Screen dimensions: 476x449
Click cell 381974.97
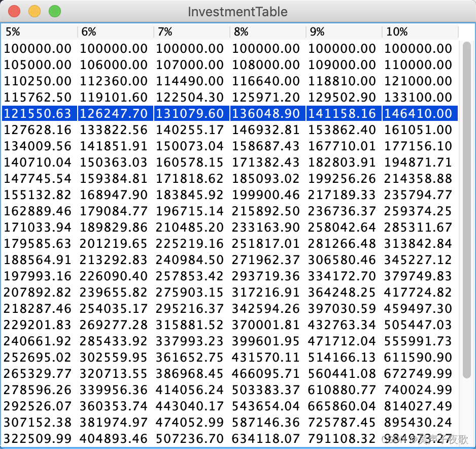coord(116,422)
